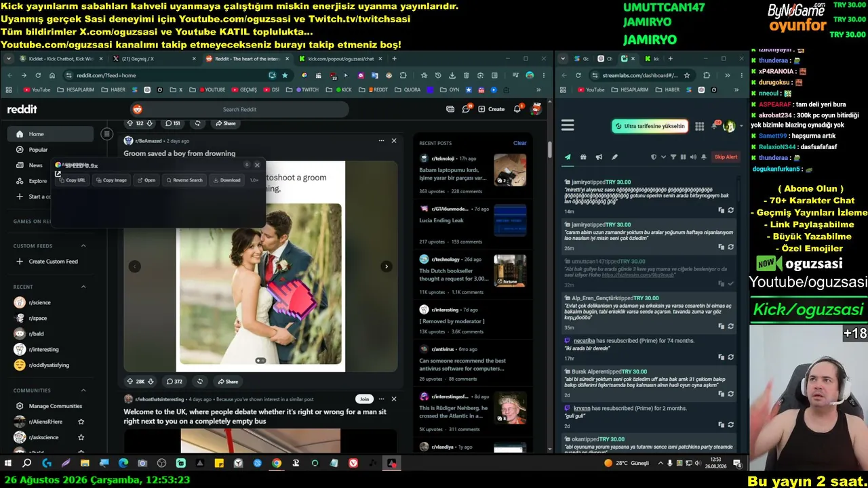Expand the tab search dropdown in Reddit window
Image resolution: width=868 pixels, height=488 pixels.
click(x=9, y=59)
